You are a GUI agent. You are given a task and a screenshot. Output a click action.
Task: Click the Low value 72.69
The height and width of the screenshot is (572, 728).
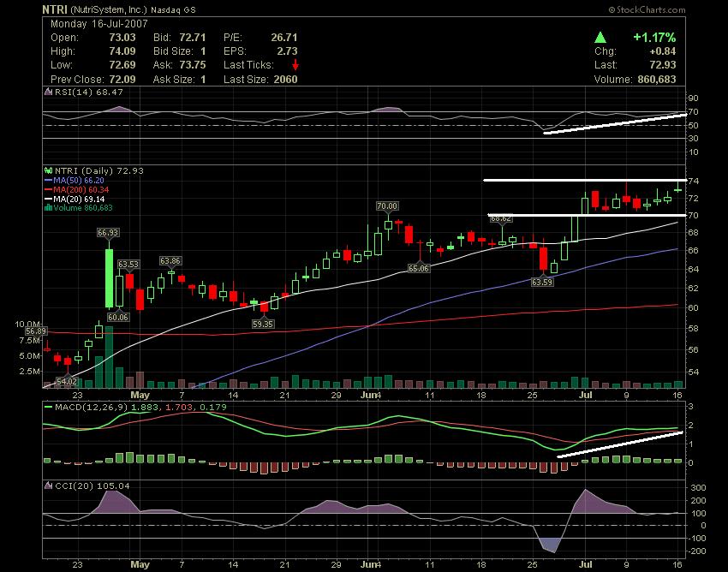coord(122,65)
